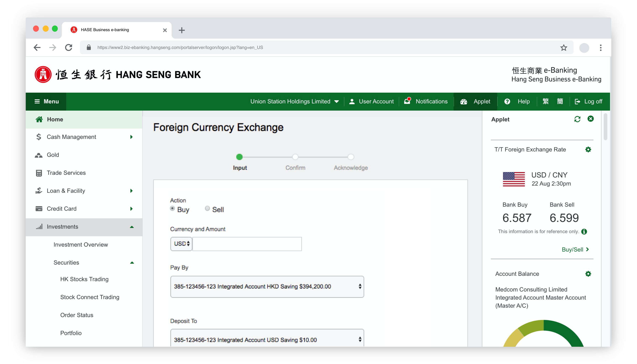Switch language to Traditional Chinese 繁
This screenshot has width=637, height=364.
pos(546,101)
